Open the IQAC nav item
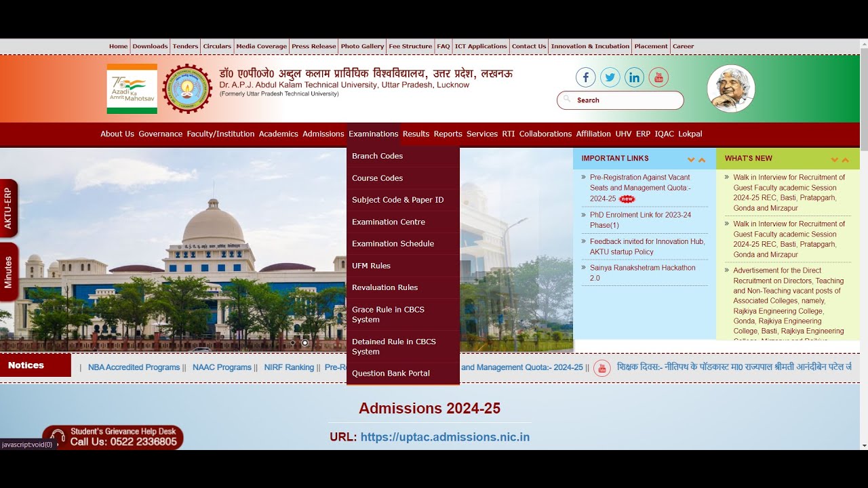The image size is (868, 488). tap(665, 134)
